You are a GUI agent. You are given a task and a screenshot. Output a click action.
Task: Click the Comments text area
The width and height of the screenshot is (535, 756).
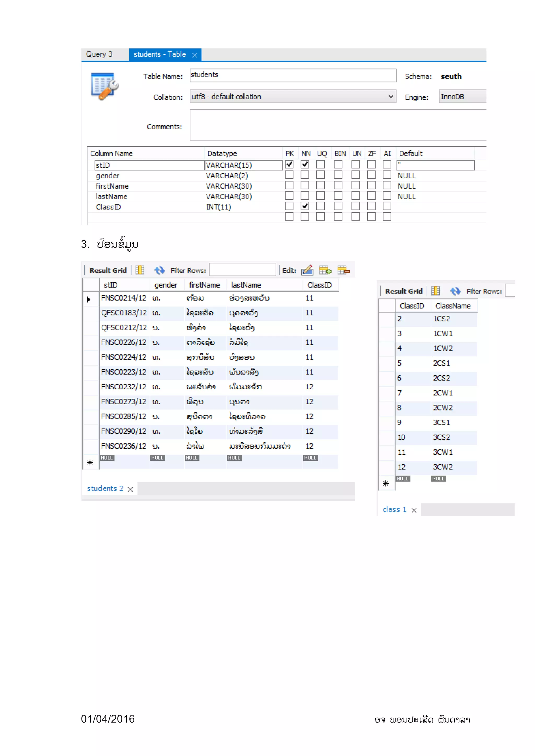(x=338, y=125)
